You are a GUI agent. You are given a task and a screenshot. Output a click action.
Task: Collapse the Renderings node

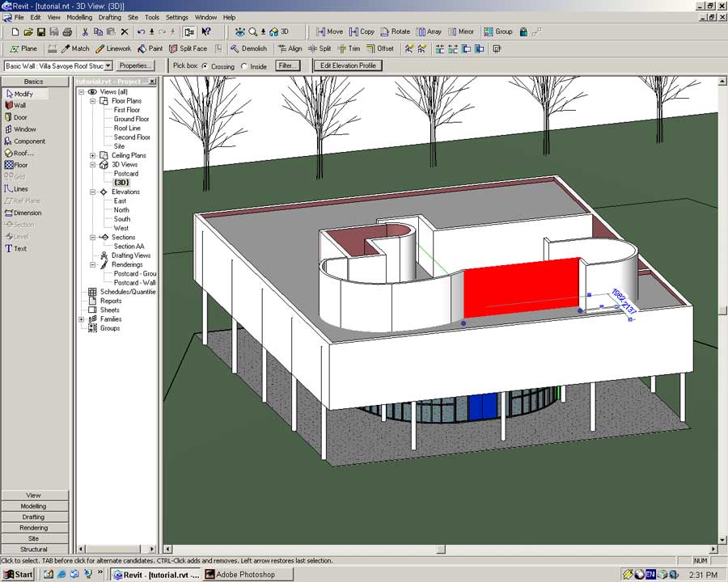click(x=92, y=264)
